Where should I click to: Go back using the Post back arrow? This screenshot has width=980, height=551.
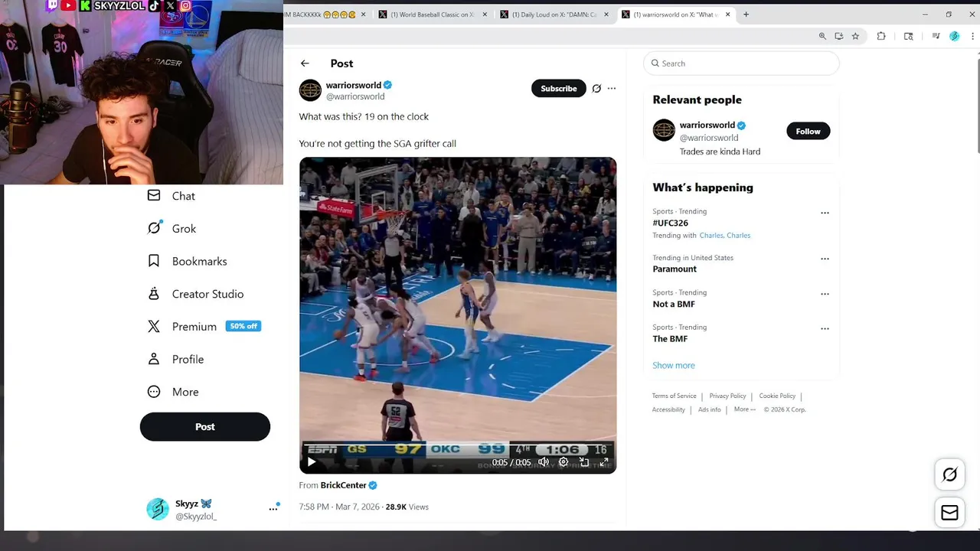tap(305, 64)
